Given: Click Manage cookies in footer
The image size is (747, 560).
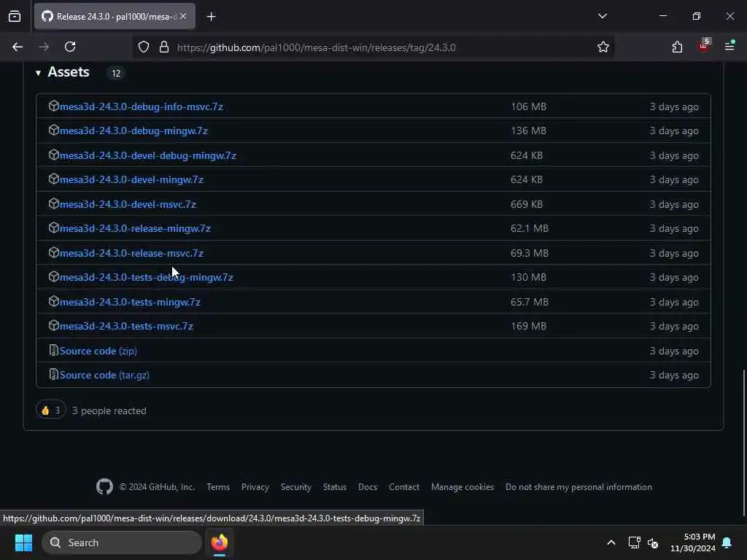Looking at the screenshot, I should (462, 487).
